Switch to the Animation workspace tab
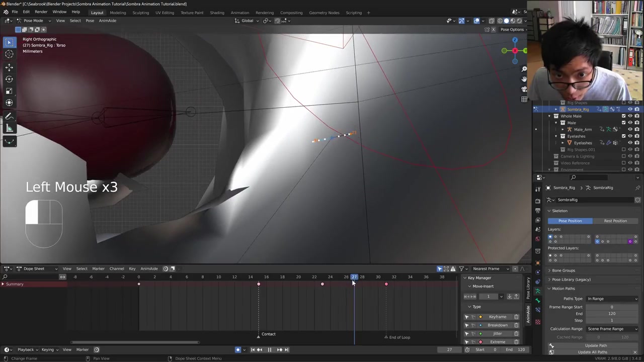 pyautogui.click(x=239, y=13)
